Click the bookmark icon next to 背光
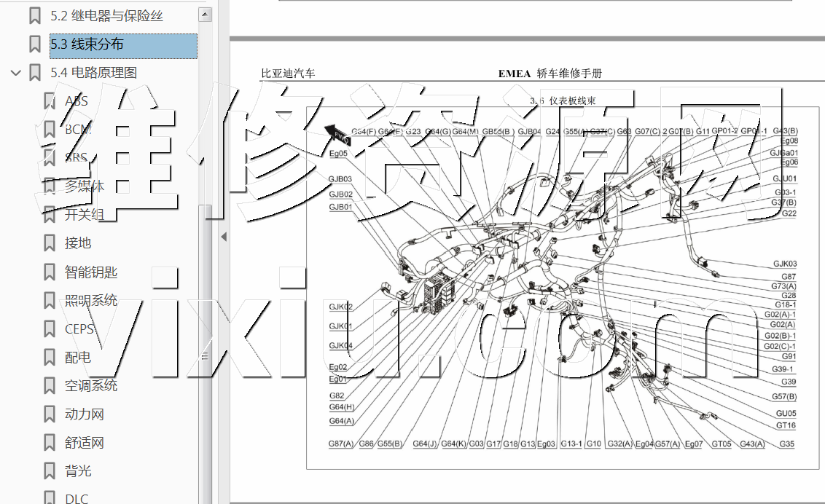This screenshot has height=504, width=825. tap(49, 471)
